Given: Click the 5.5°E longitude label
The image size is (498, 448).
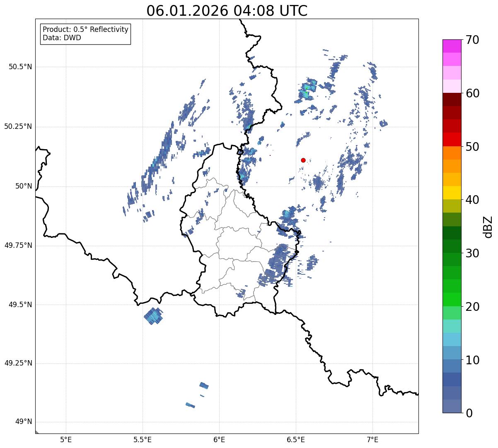Looking at the screenshot, I should [143, 440].
